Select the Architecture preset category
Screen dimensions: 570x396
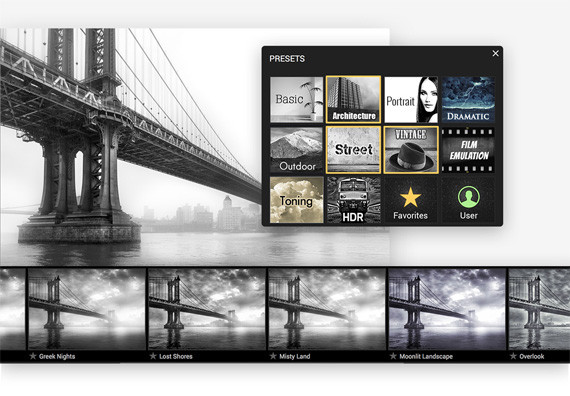(x=353, y=99)
